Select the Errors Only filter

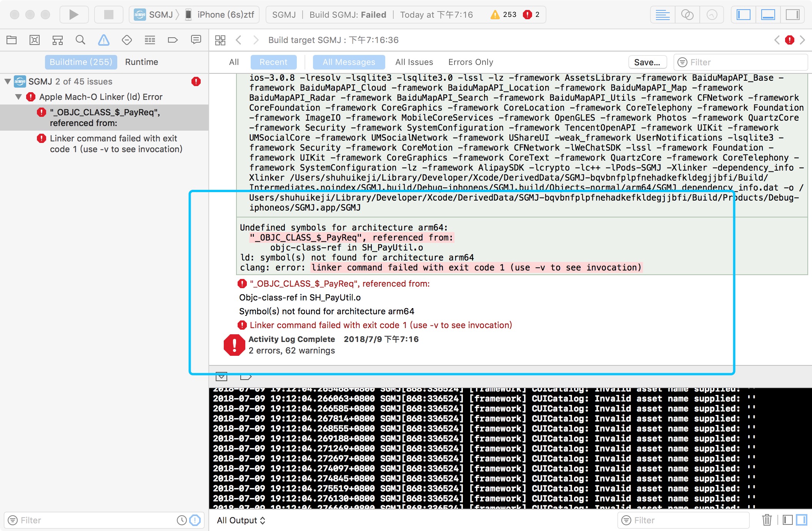point(471,62)
